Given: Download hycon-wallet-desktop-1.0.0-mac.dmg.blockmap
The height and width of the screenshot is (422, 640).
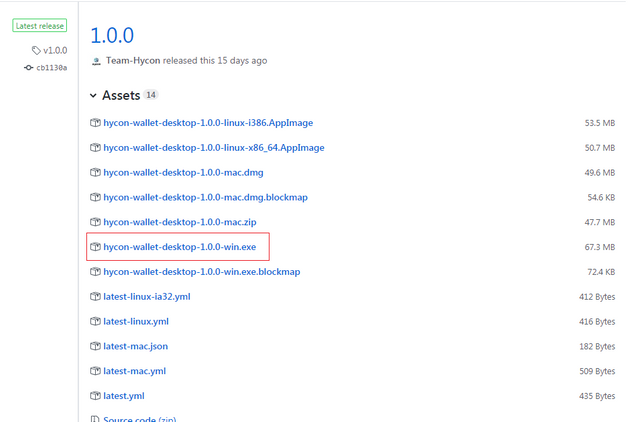Looking at the screenshot, I should coord(205,198).
